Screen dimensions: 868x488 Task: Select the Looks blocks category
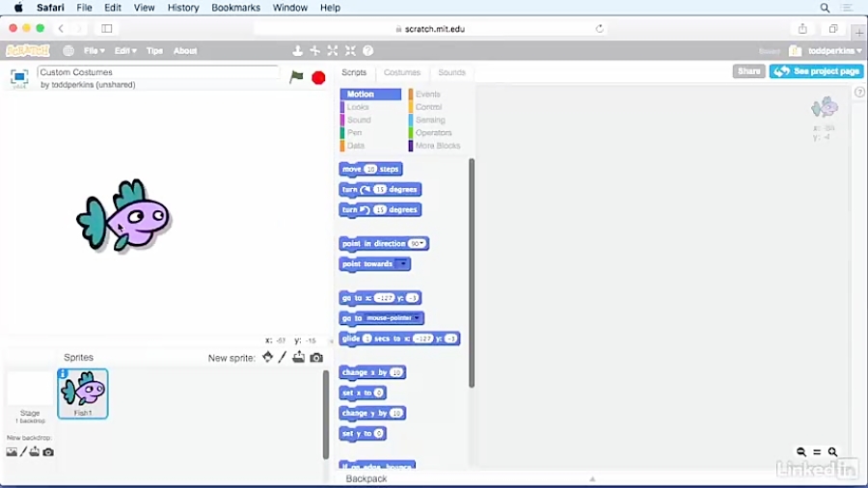point(357,107)
